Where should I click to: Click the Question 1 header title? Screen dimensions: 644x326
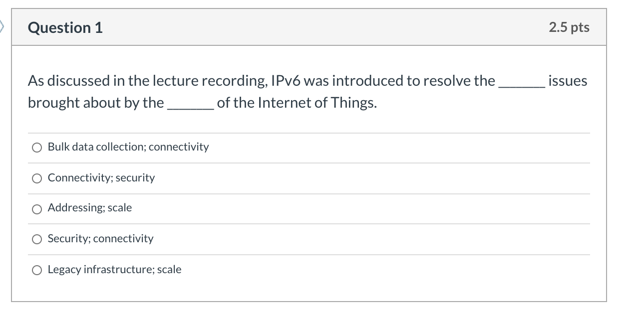point(65,28)
